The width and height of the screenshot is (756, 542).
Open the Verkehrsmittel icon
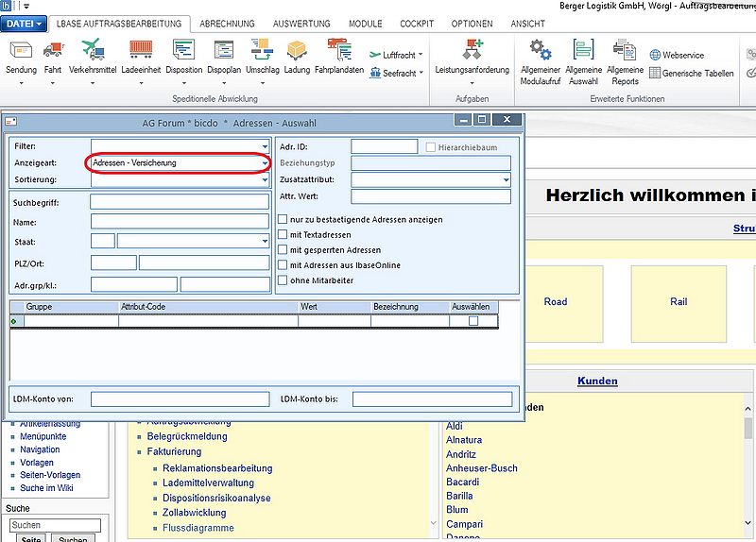(93, 50)
